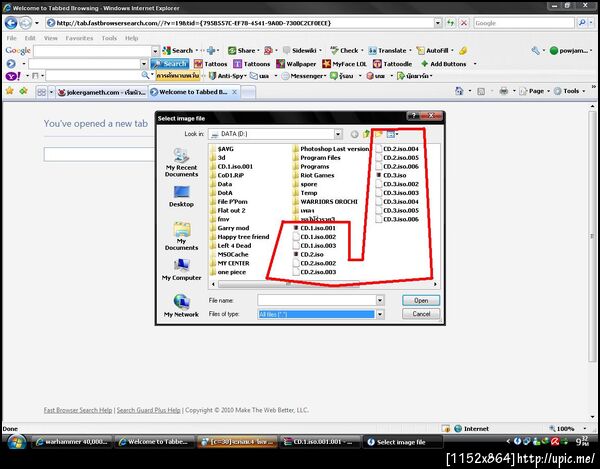Screen dimensions: 600x469
Task: Open the View menu
Action: [51, 38]
